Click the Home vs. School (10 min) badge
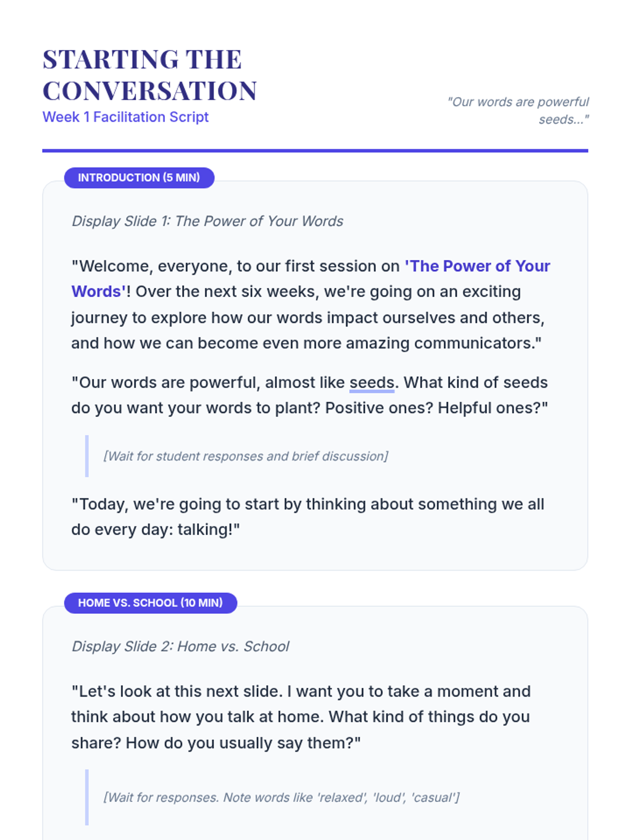The height and width of the screenshot is (840, 630). (x=151, y=603)
